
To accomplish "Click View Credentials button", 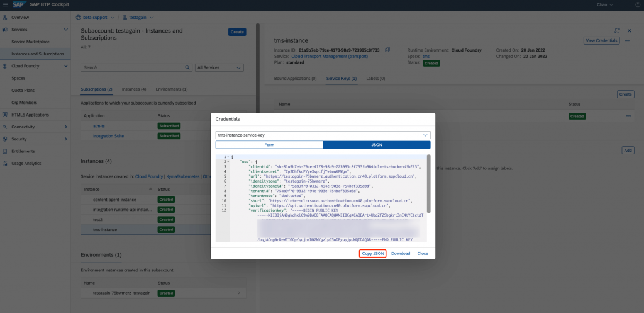I will tap(601, 40).
